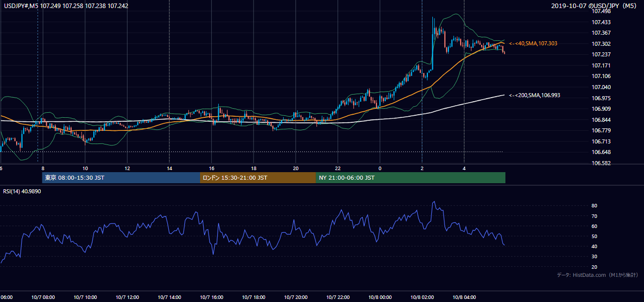
Task: Click hour label 4 under price chart
Action: tap(464, 169)
